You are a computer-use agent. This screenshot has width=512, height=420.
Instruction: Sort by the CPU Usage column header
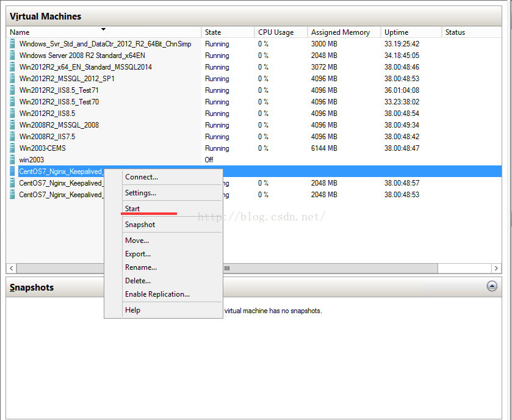[x=281, y=32]
